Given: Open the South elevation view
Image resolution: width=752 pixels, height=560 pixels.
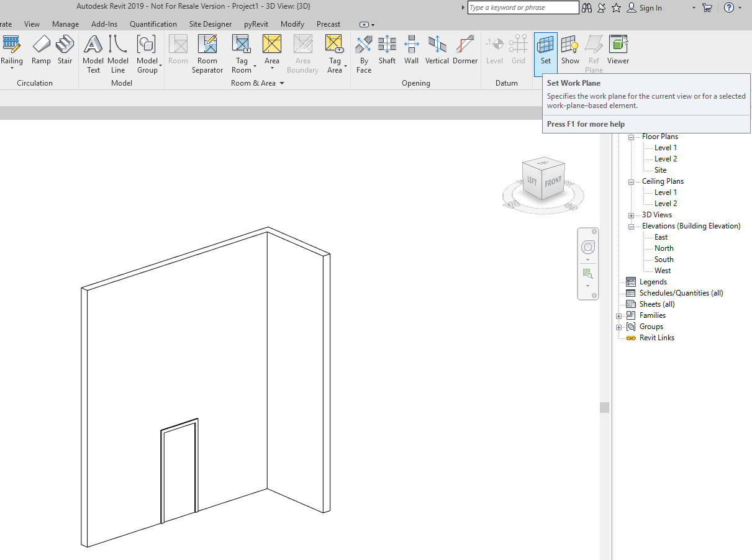Looking at the screenshot, I should click(664, 259).
